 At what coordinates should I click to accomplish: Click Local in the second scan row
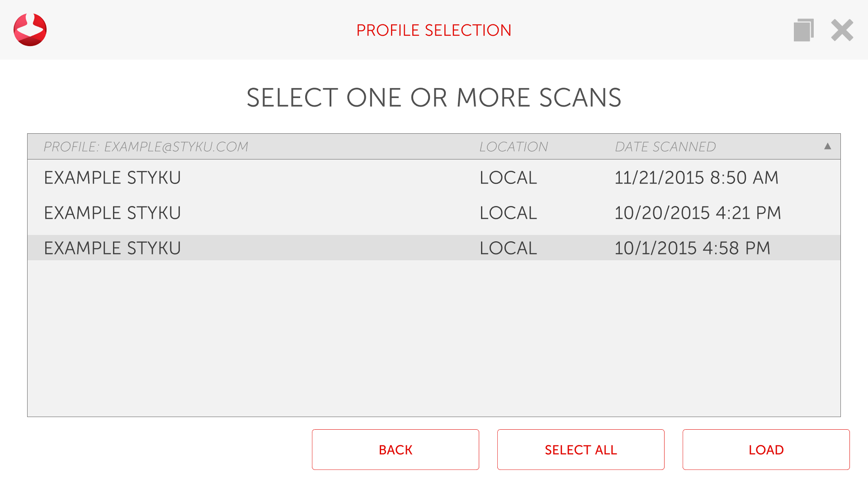[508, 213]
